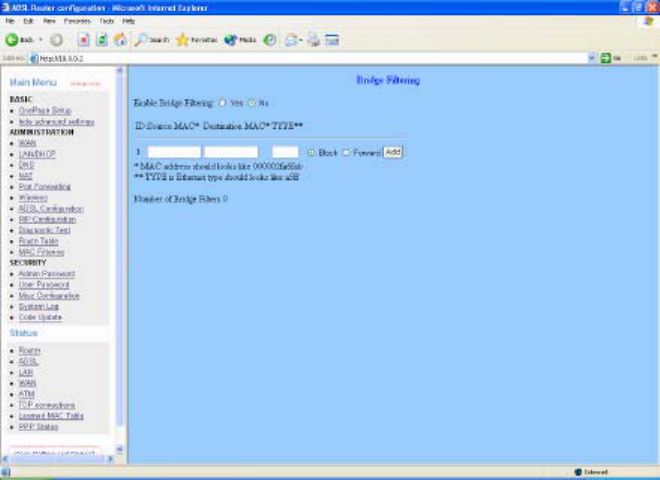Click the Windows flag throbber icon
The height and width of the screenshot is (480, 660).
click(x=649, y=22)
